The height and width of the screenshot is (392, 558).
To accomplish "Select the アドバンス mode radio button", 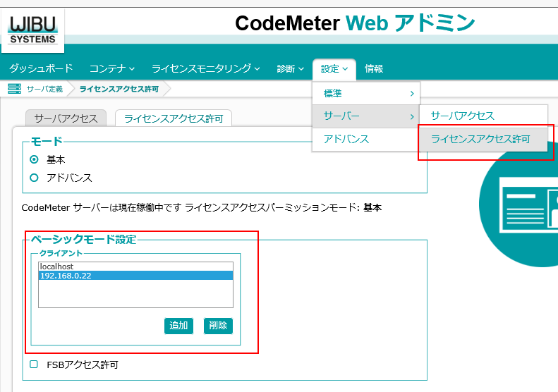I will tap(34, 178).
